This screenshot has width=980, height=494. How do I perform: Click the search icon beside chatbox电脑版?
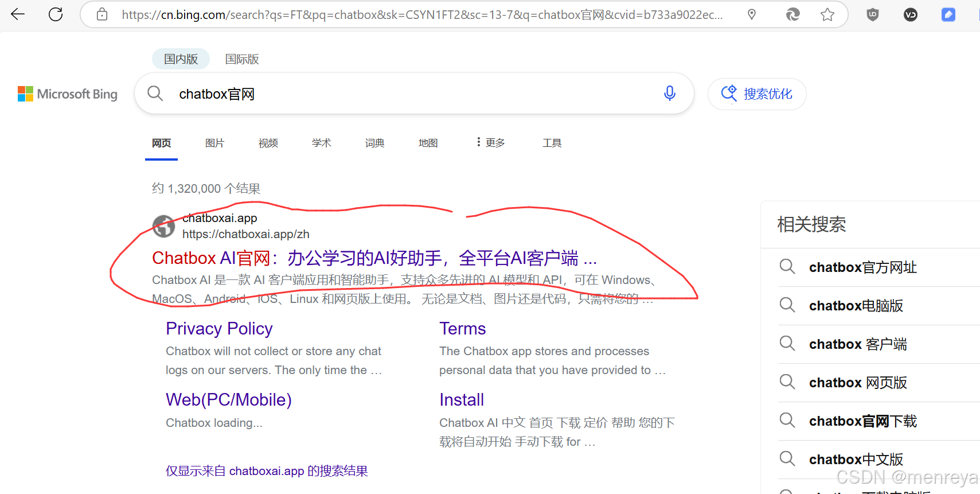[787, 305]
